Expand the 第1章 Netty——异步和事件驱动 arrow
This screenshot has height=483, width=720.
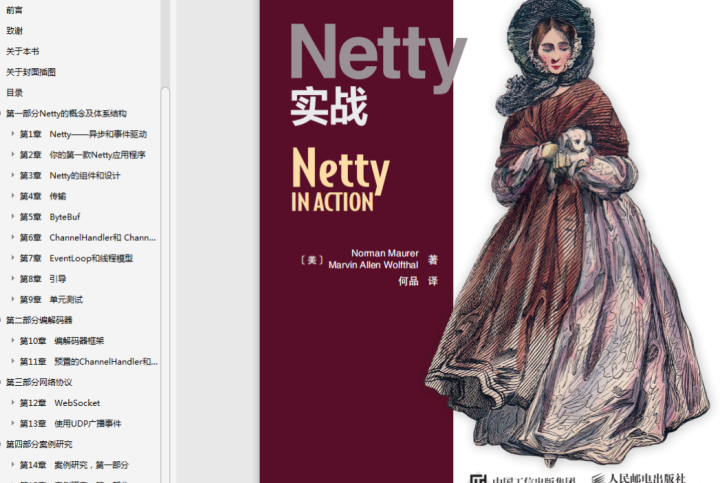point(12,134)
